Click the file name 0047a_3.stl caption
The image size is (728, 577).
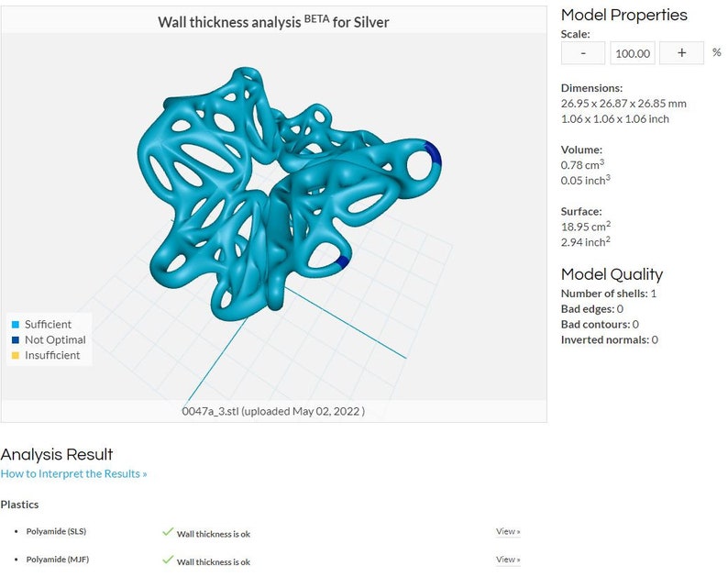(273, 411)
